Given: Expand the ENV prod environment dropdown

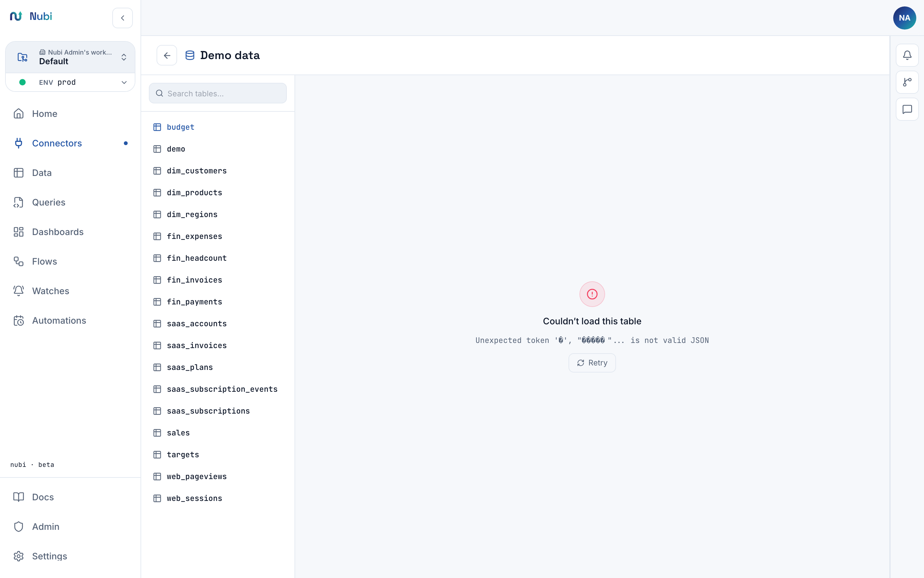Looking at the screenshot, I should 70,82.
